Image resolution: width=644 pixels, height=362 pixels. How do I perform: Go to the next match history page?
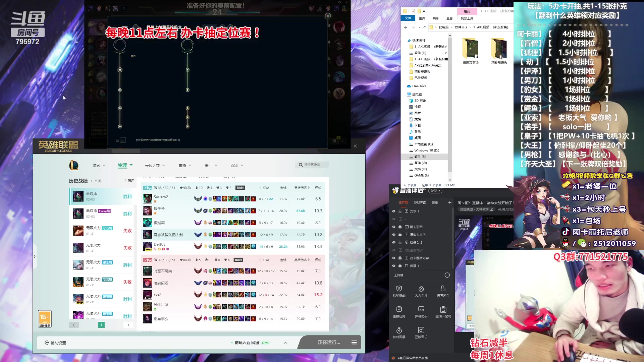tap(128, 325)
